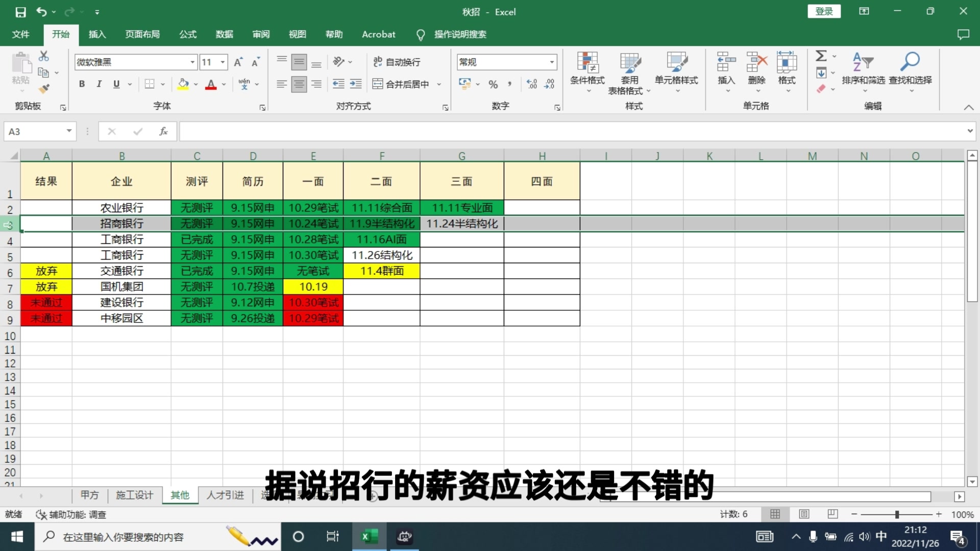Click the red font color A icon
Image resolution: width=980 pixels, height=551 pixels.
pos(211,84)
